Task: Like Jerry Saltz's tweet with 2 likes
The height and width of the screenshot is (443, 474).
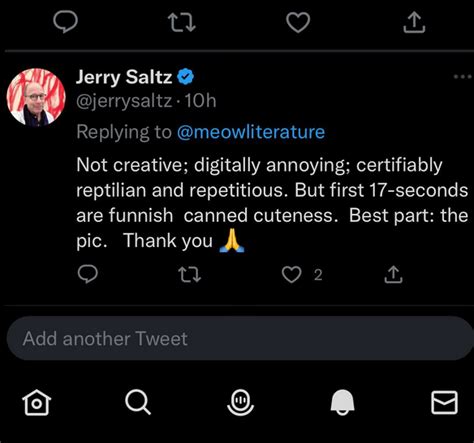Action: coord(291,275)
